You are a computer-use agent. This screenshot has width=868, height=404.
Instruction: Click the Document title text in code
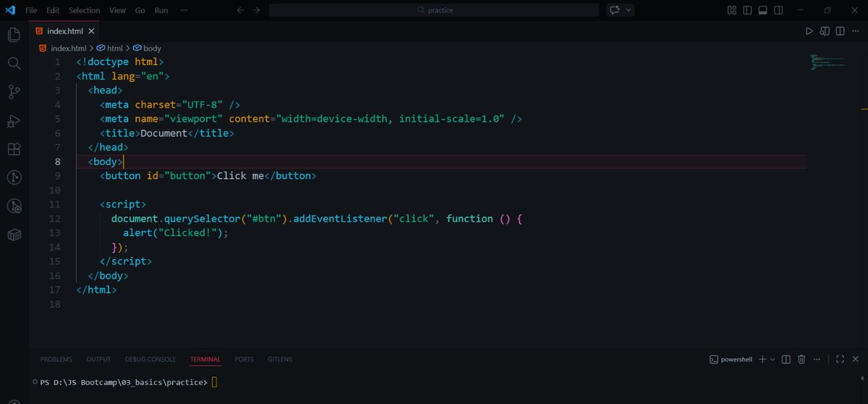(163, 133)
